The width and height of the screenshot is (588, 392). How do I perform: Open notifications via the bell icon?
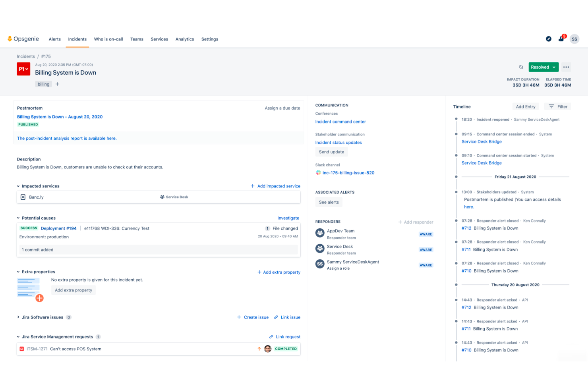tap(561, 39)
